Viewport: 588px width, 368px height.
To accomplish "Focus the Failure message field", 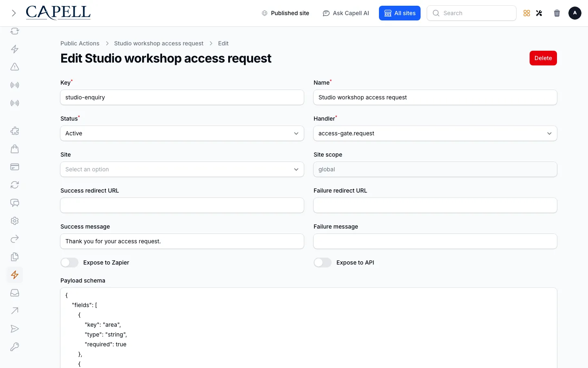I will click(x=435, y=241).
